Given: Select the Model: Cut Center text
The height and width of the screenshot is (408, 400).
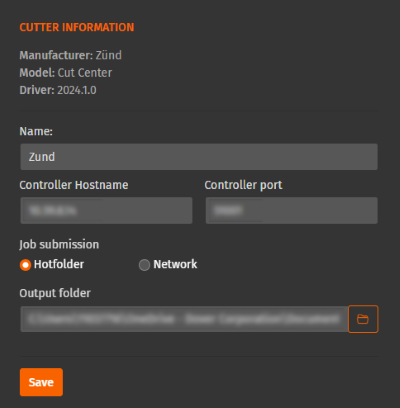Looking at the screenshot, I should pyautogui.click(x=66, y=73).
